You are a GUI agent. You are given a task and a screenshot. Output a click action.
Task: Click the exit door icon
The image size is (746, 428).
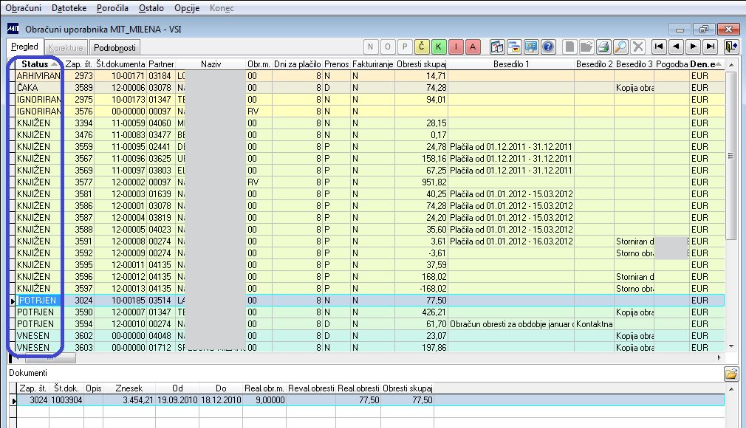point(733,46)
